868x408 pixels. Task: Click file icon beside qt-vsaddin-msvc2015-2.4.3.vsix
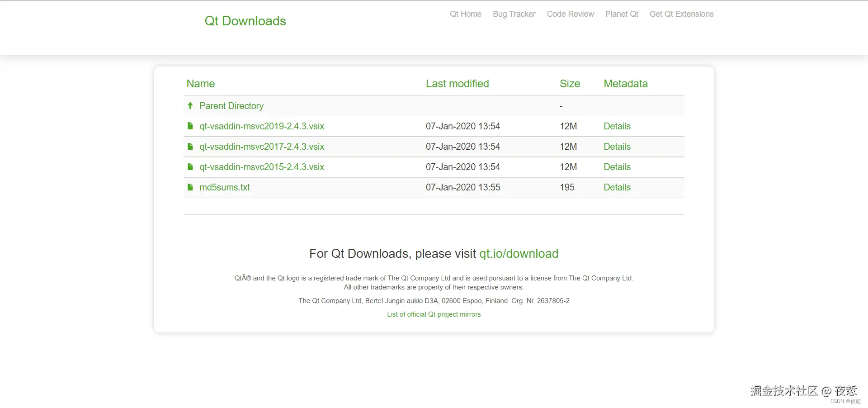[190, 166]
